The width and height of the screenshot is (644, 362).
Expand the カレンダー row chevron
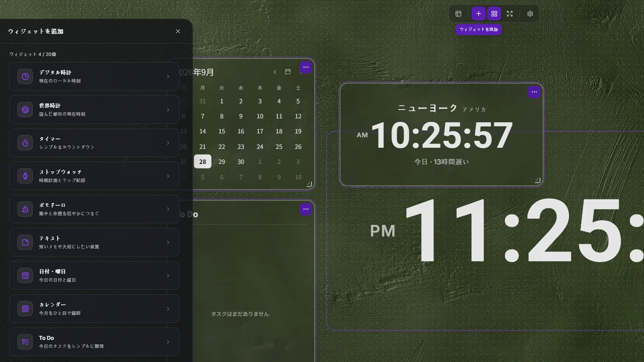pos(168,309)
